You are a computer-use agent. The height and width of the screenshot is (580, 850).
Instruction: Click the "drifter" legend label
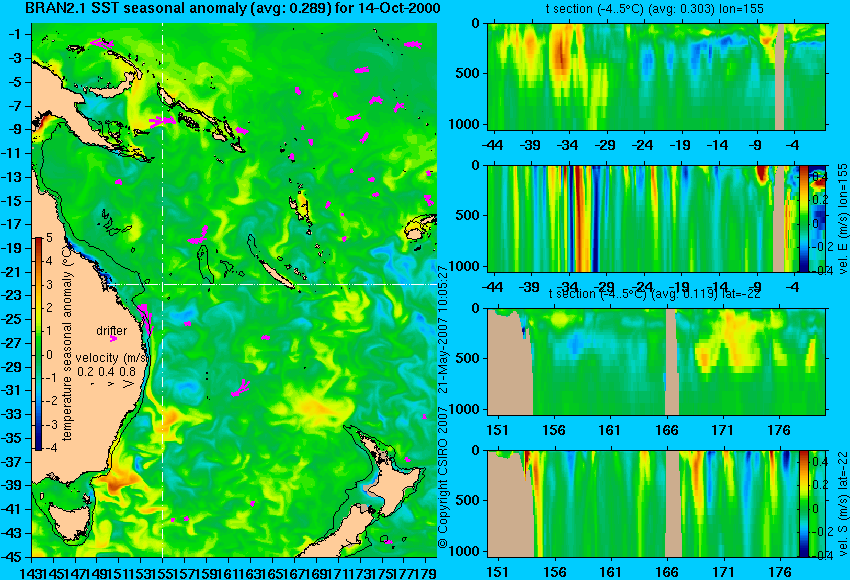[x=112, y=331]
